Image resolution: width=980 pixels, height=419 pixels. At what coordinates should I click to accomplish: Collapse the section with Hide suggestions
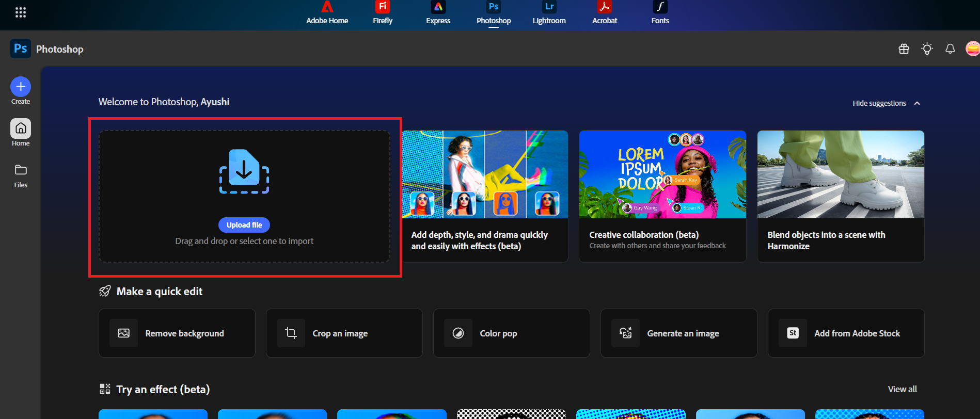coord(886,103)
